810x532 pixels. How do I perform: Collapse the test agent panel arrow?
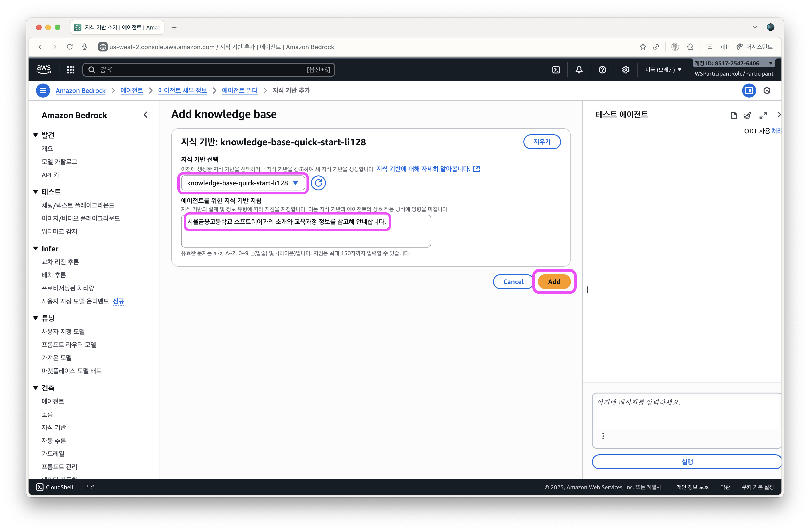click(x=778, y=115)
